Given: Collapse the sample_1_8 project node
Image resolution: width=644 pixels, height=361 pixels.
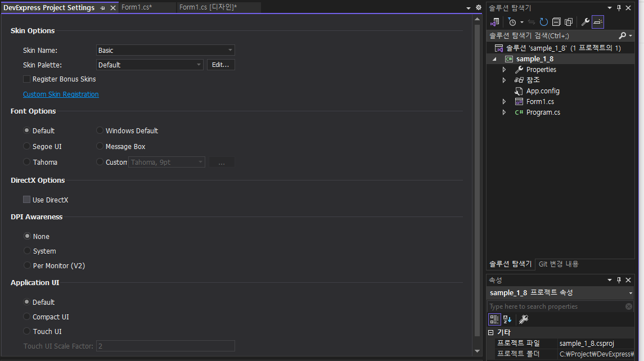Looking at the screenshot, I should (494, 59).
